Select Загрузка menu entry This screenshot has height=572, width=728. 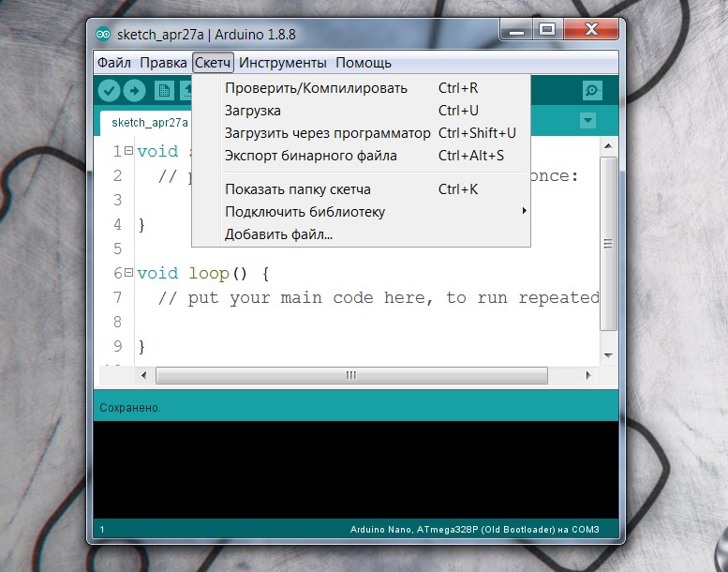pos(362,111)
